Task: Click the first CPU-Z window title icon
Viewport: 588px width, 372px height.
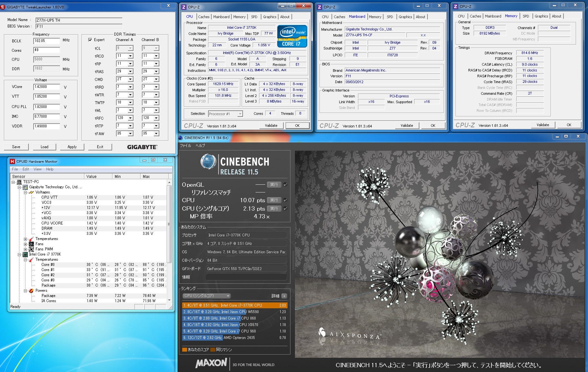Action: (x=184, y=7)
